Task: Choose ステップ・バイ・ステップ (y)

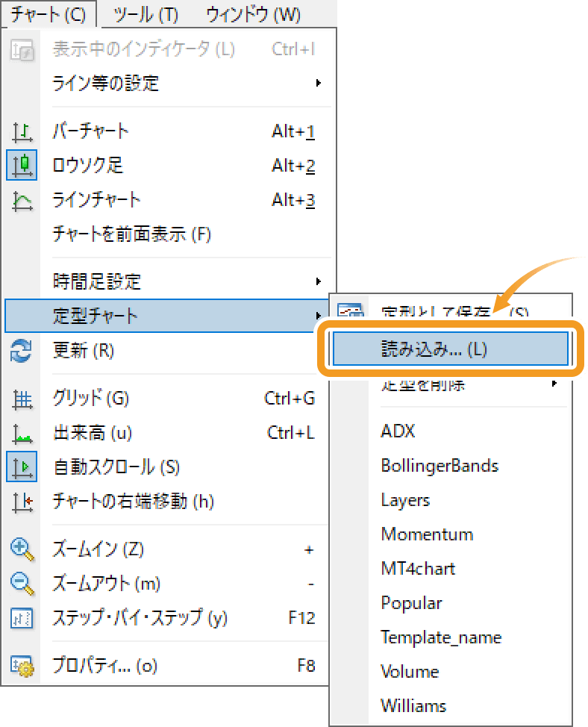Action: click(167, 619)
